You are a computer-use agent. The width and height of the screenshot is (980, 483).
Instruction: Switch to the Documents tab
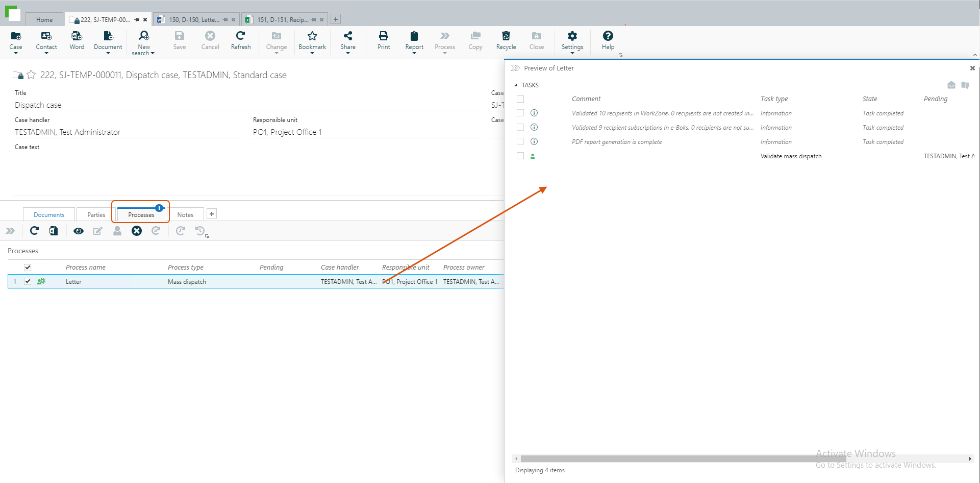point(49,215)
